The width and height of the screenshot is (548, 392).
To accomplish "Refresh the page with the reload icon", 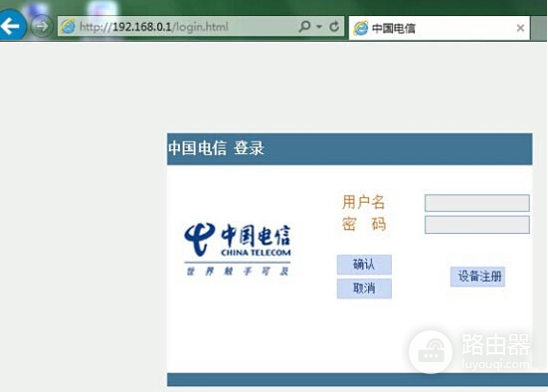I will click(x=334, y=26).
